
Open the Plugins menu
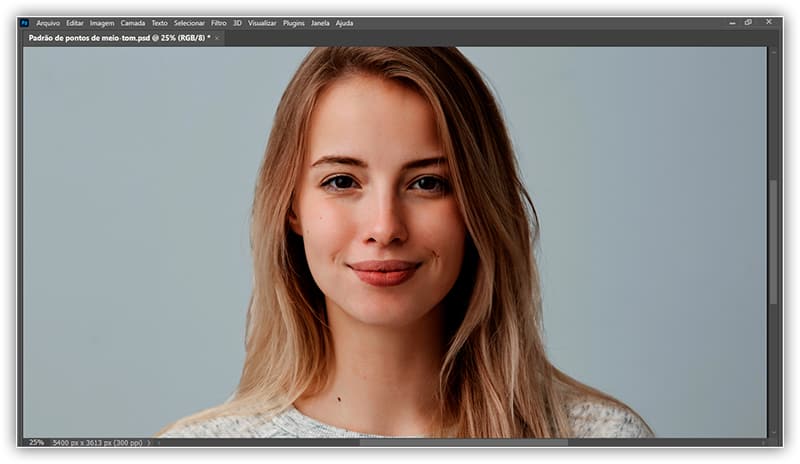(x=293, y=23)
